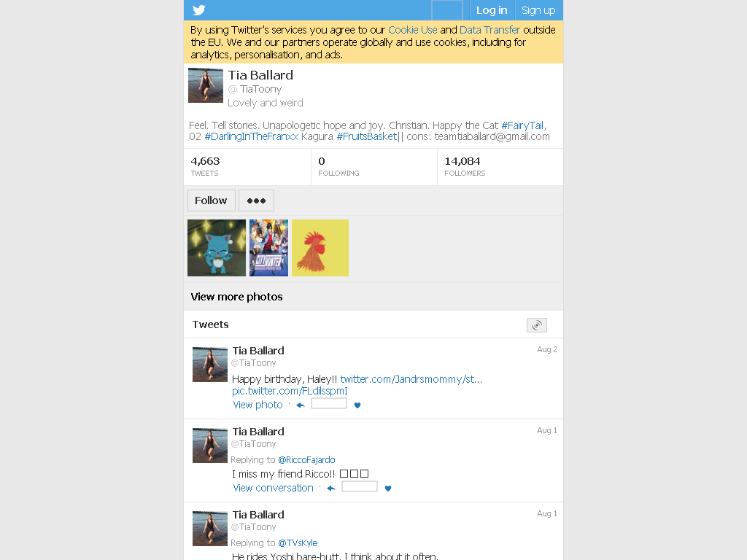Open the pic.twitter.com/FLdilsspmI link
Viewport: 747px width, 560px height.
290,391
